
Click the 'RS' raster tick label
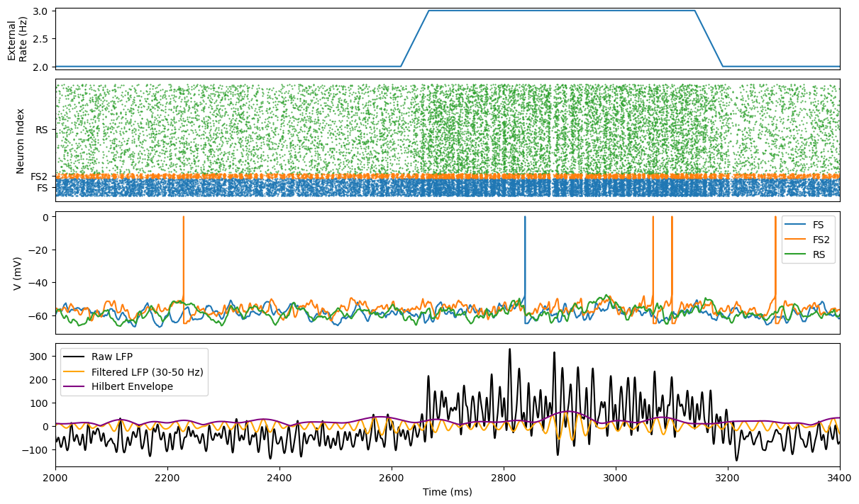[42, 130]
